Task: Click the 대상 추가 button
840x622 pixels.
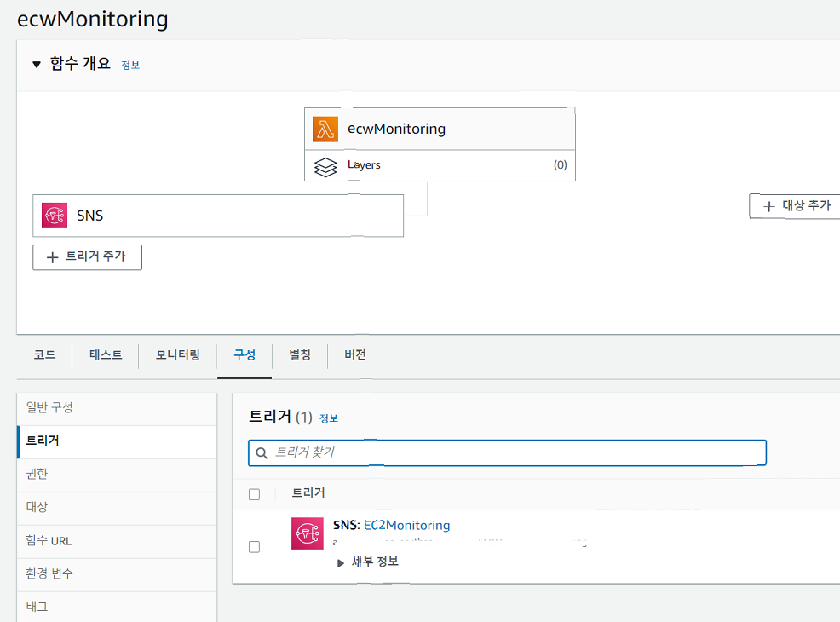Action: tap(797, 205)
